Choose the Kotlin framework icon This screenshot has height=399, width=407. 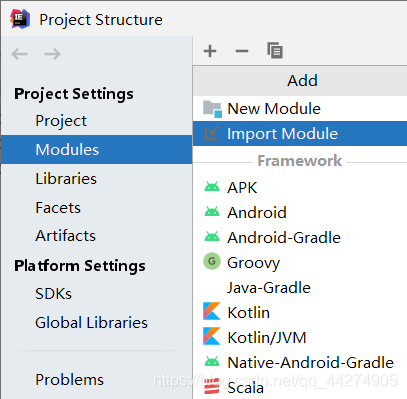click(x=212, y=311)
